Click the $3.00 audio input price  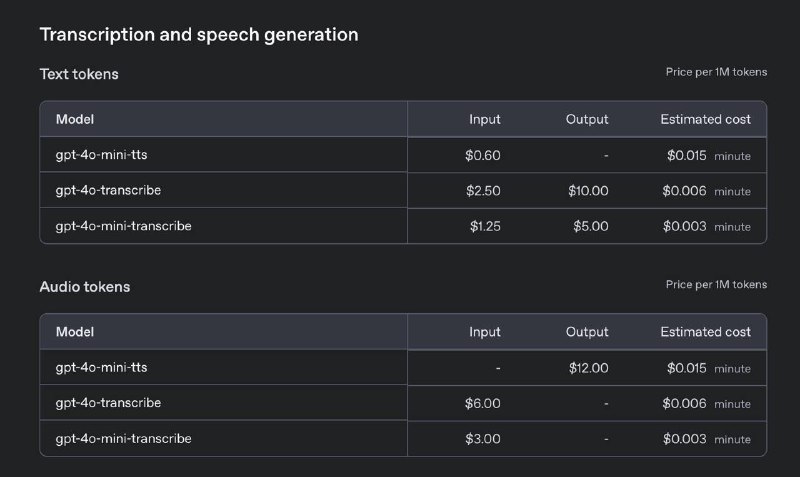pos(483,439)
